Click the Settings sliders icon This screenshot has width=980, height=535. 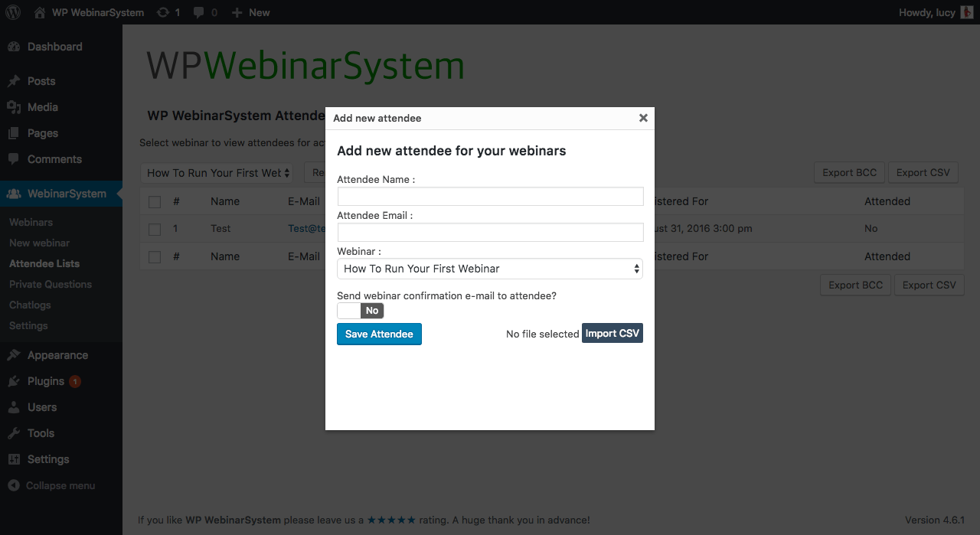pos(14,459)
